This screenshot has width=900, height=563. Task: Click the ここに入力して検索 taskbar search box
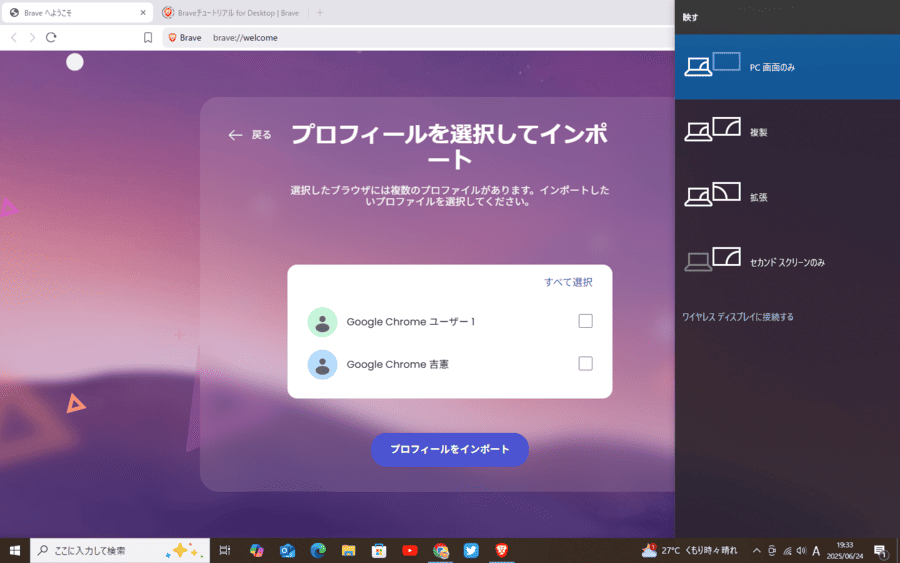120,550
